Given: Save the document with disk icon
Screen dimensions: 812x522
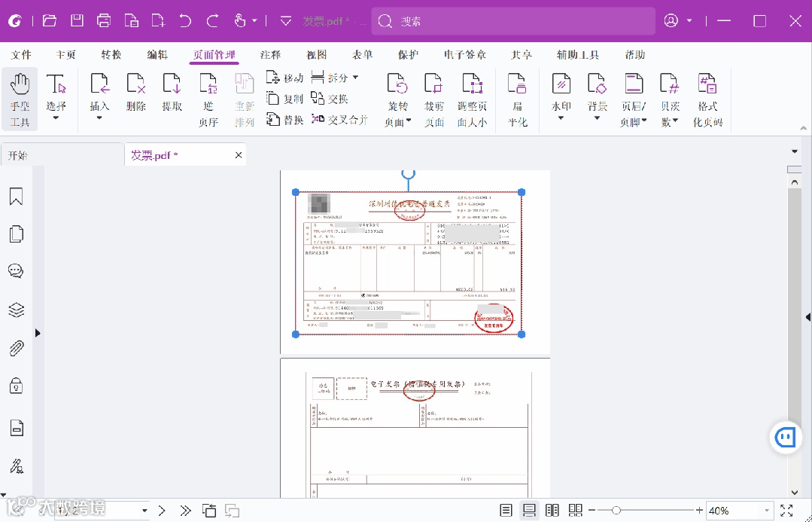Looking at the screenshot, I should tap(77, 21).
